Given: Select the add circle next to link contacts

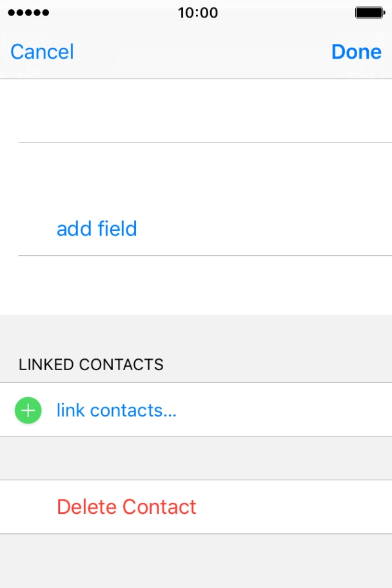Looking at the screenshot, I should click(x=27, y=410).
